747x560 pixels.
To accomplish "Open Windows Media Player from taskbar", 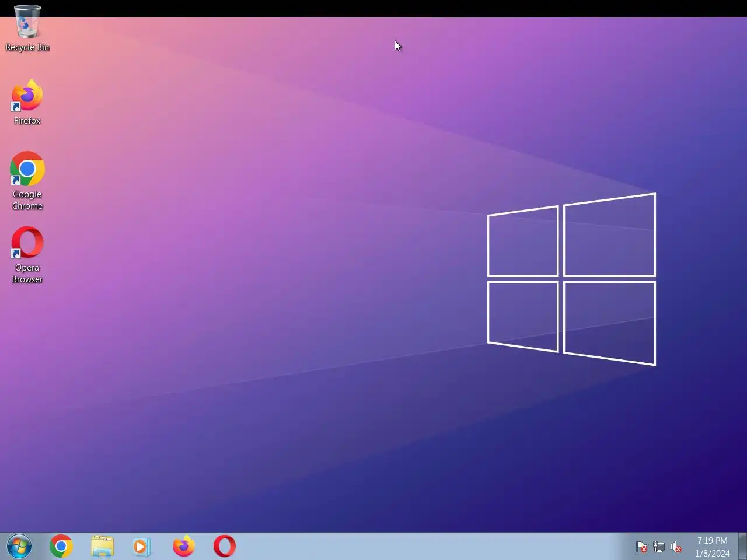I will tap(141, 547).
